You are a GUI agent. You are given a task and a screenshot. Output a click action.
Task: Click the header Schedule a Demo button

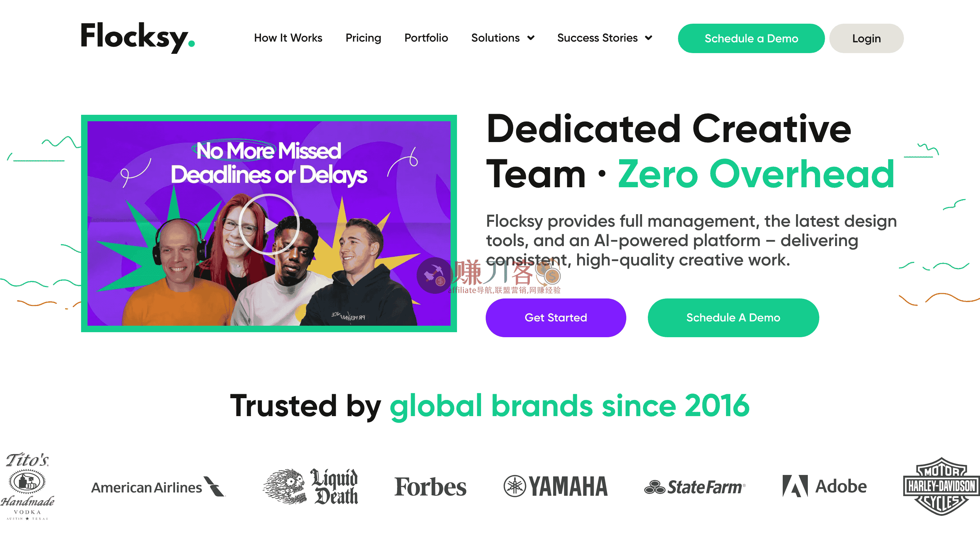(751, 38)
